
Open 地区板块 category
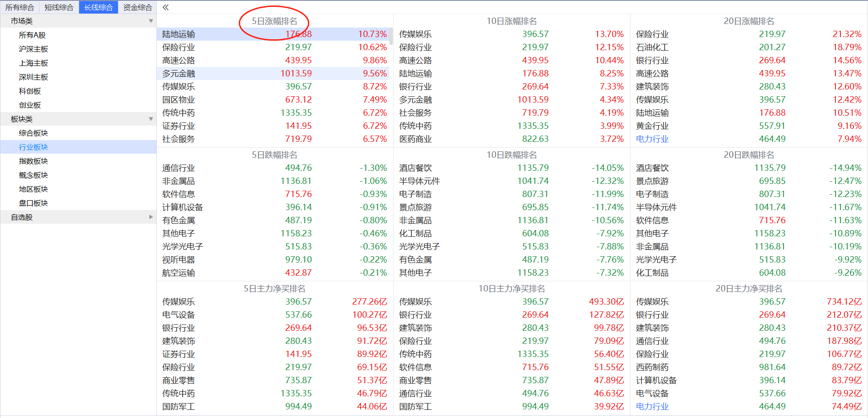click(33, 189)
